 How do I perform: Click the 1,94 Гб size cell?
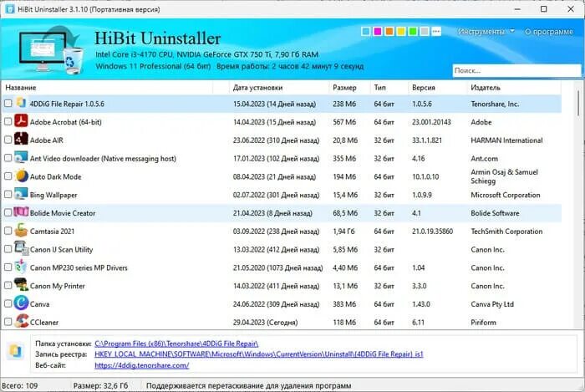click(344, 232)
